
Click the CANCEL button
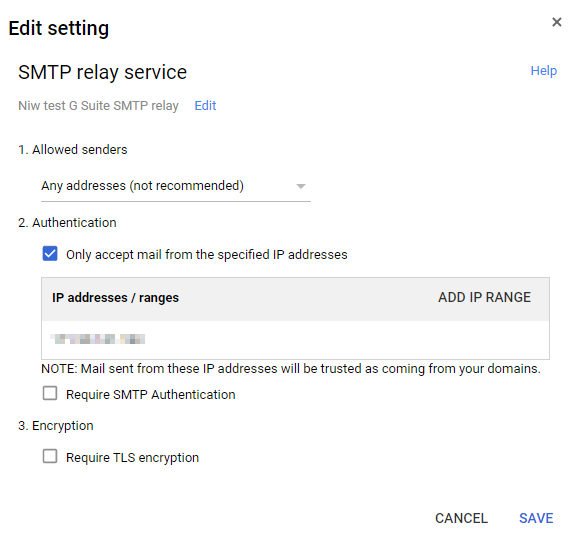(x=461, y=518)
